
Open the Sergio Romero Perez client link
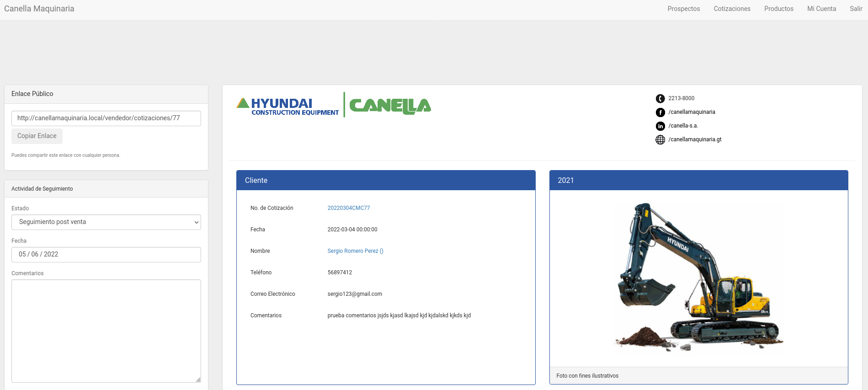click(x=355, y=251)
